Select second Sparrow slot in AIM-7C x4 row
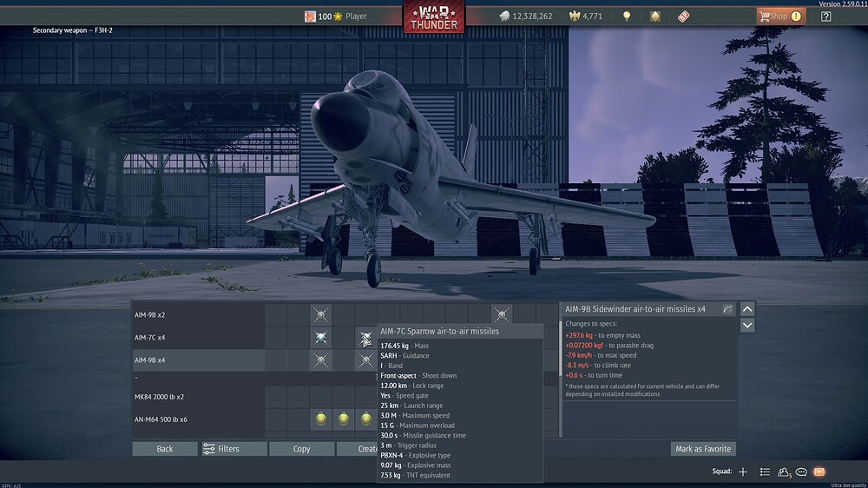Image resolution: width=868 pixels, height=488 pixels. pyautogui.click(x=365, y=337)
